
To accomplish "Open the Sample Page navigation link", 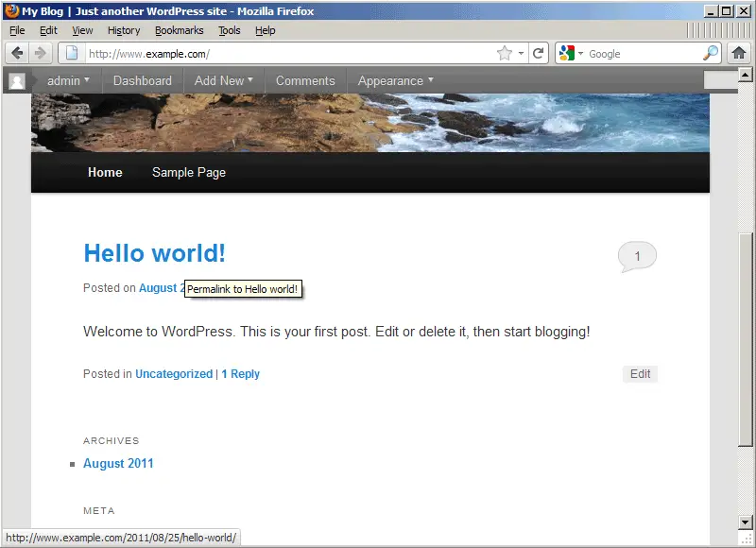I will pos(188,172).
